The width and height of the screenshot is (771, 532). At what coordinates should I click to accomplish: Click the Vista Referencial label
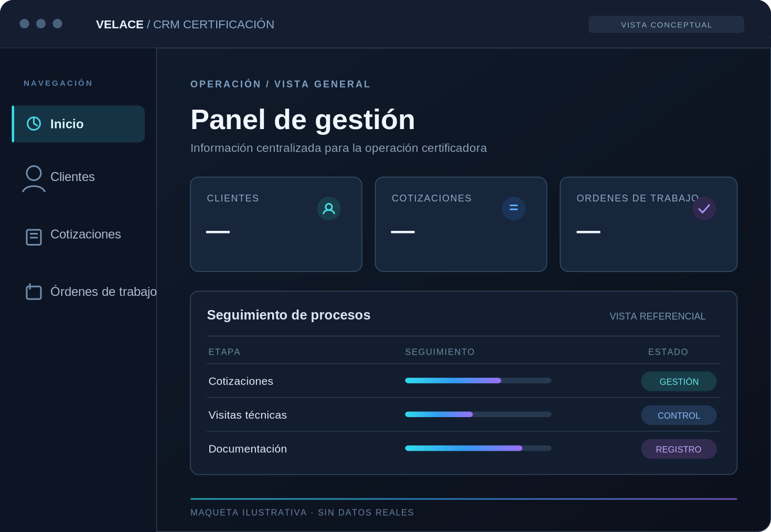[657, 316]
